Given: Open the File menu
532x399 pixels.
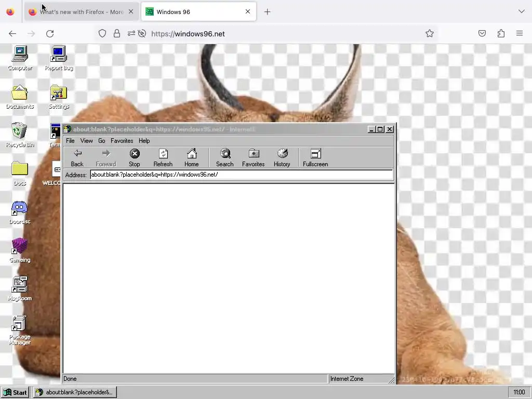Looking at the screenshot, I should click(70, 141).
